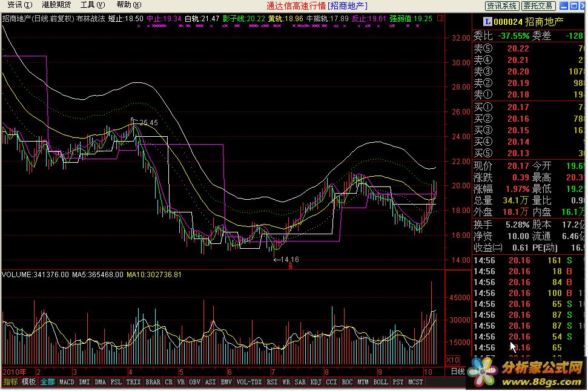Click the small red panel toggle icon
588x391 pixels.
pos(441,18)
